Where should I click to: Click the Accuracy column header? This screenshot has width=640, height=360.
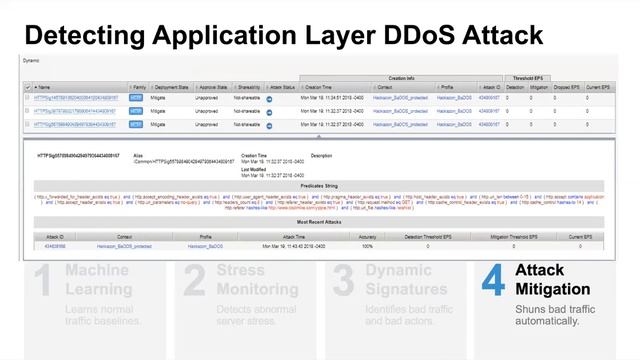point(367,237)
